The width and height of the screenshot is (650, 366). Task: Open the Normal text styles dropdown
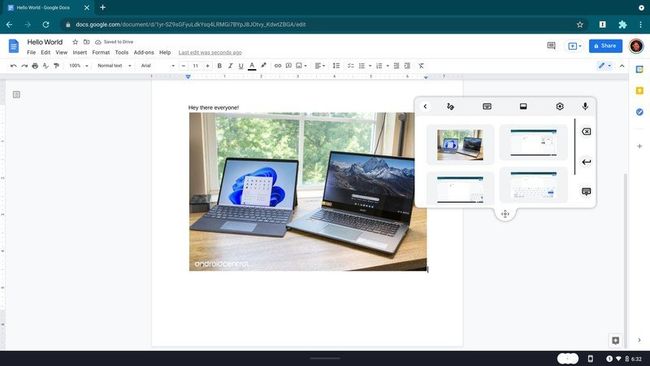(x=114, y=66)
